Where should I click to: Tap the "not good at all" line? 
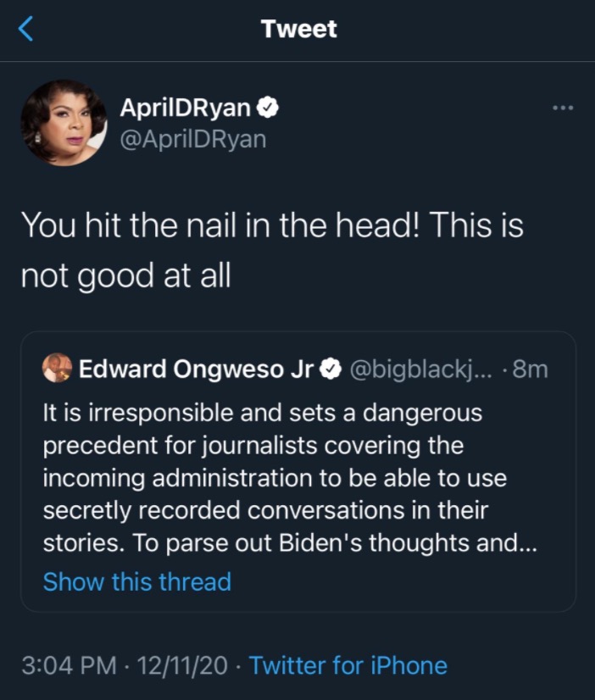point(125,276)
